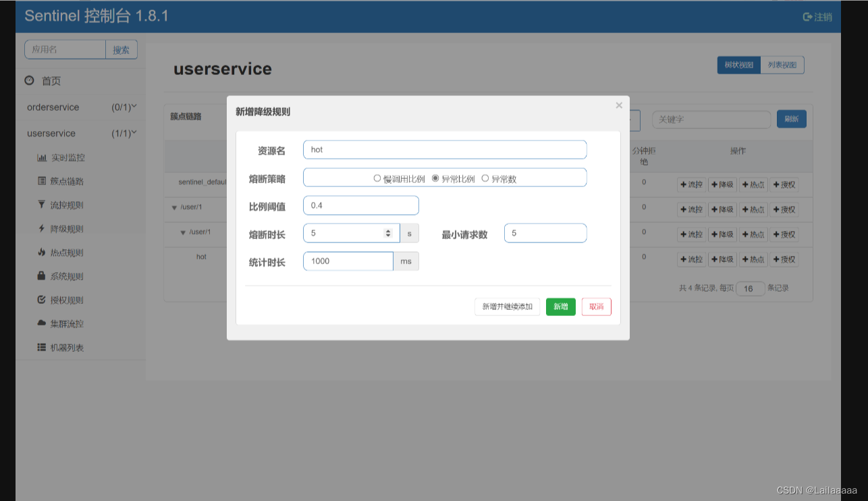Focus the 关键字 keyword filter field
The width and height of the screenshot is (868, 501).
click(711, 120)
